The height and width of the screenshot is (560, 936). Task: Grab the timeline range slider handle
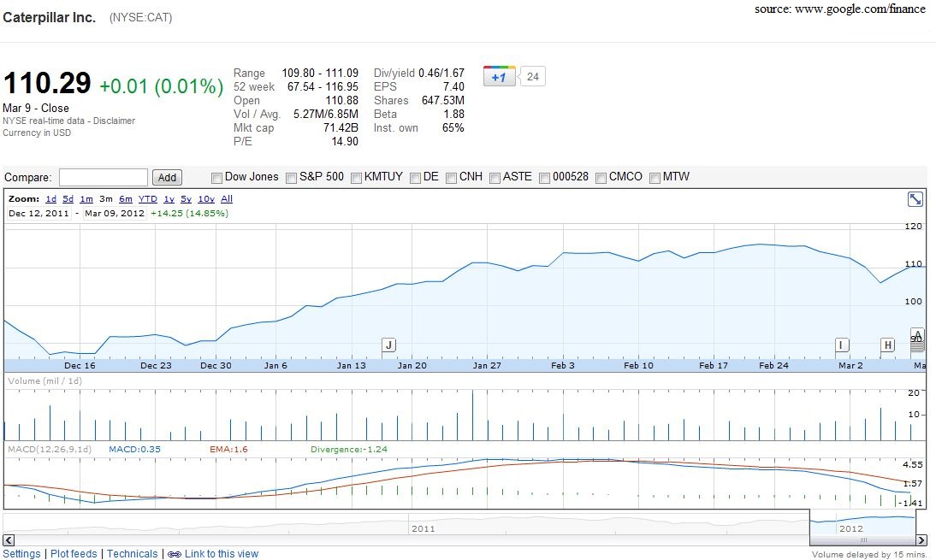(862, 540)
